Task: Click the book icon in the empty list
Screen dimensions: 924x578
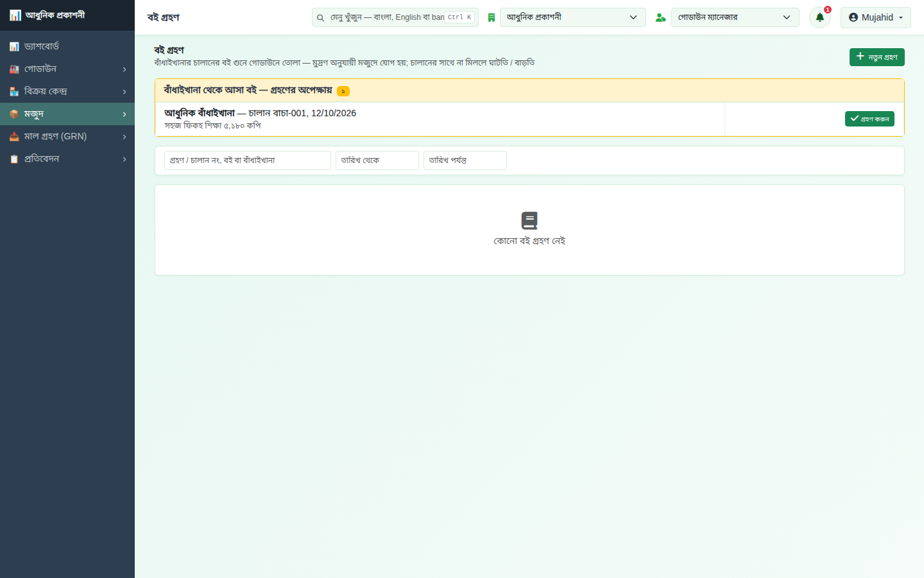Action: (x=529, y=221)
